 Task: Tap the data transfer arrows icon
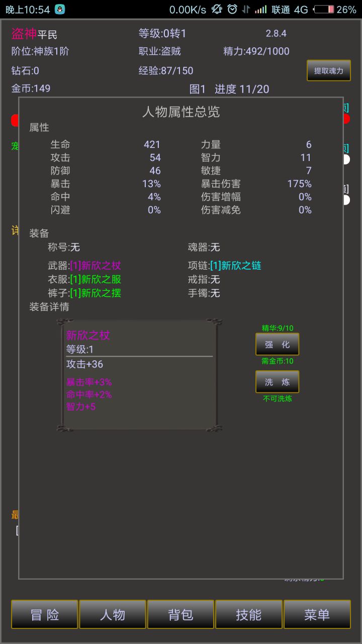[x=246, y=10]
